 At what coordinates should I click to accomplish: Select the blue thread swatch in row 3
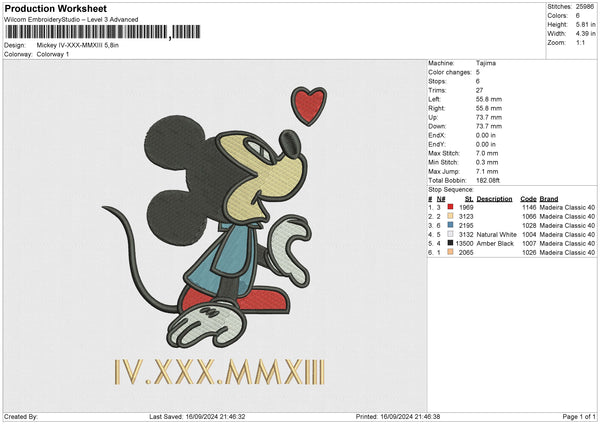(450, 225)
